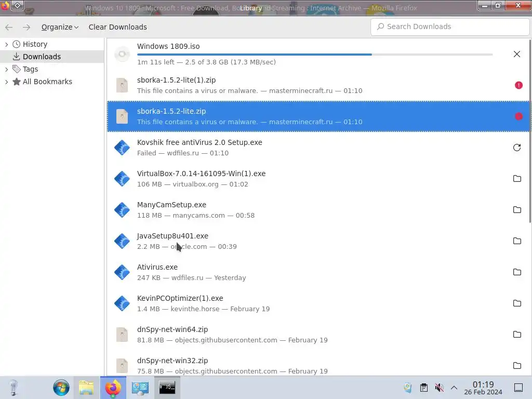Open folder for KevinPCOptimizer(1).exe
Viewport: 532px width, 399px height.
point(517,303)
